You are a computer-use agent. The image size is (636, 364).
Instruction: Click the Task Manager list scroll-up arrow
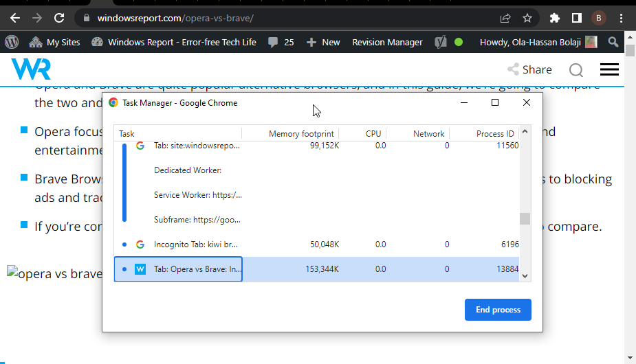click(x=525, y=131)
